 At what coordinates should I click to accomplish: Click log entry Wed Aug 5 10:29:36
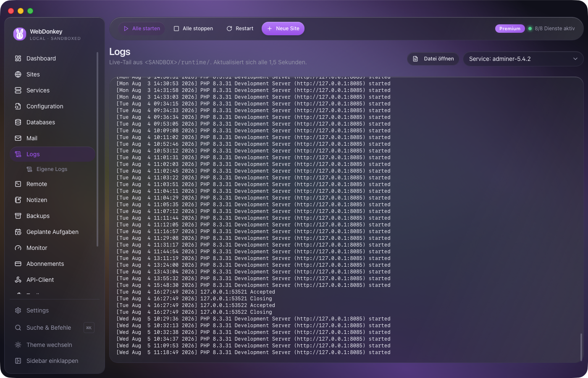253,319
